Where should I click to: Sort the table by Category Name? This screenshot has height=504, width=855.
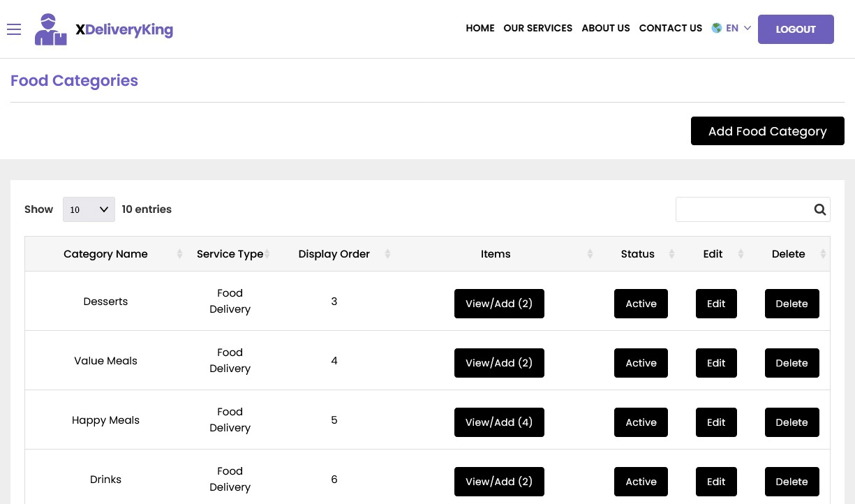tap(105, 253)
